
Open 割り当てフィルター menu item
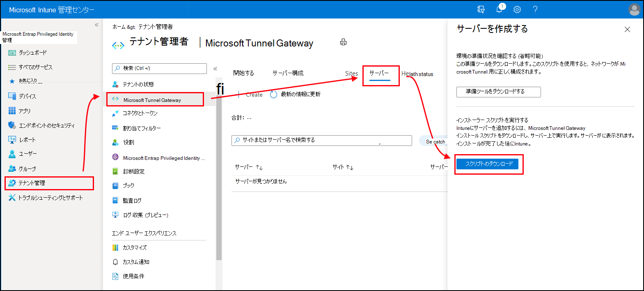(142, 128)
